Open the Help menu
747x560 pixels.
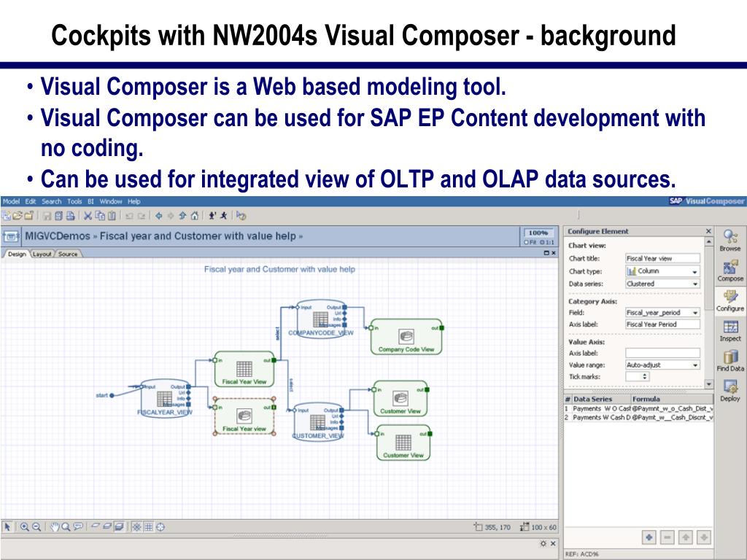(x=134, y=201)
